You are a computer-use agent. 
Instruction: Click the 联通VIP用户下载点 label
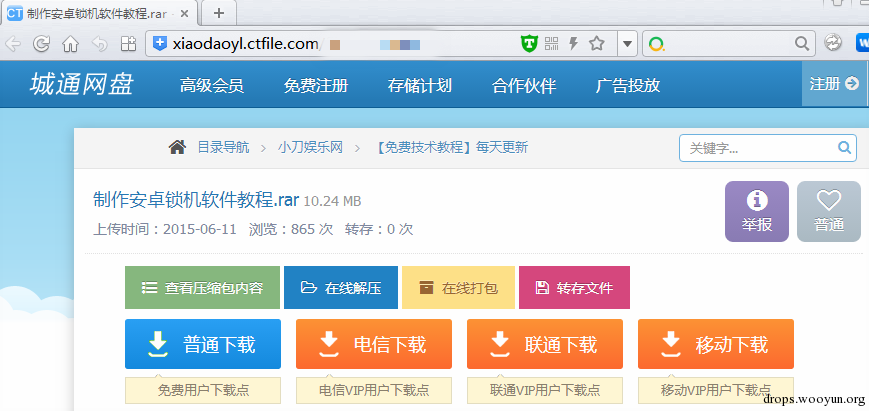click(545, 391)
